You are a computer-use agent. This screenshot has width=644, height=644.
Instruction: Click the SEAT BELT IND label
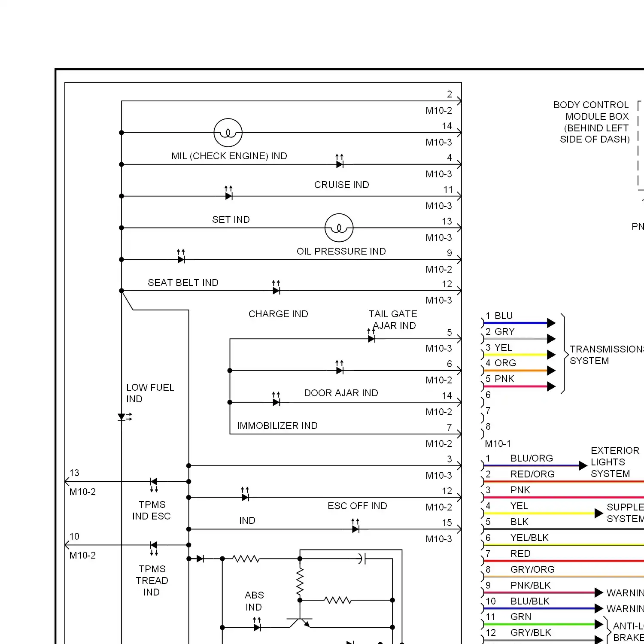[x=183, y=283]
